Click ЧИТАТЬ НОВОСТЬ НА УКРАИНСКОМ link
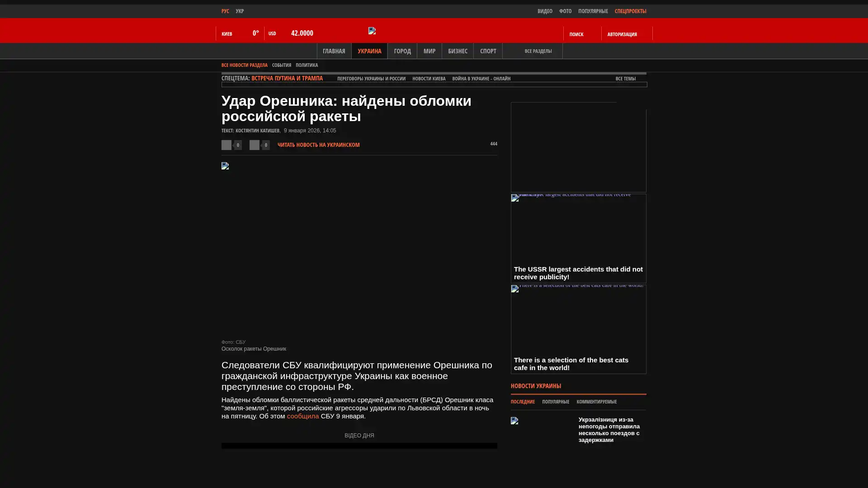 point(318,145)
